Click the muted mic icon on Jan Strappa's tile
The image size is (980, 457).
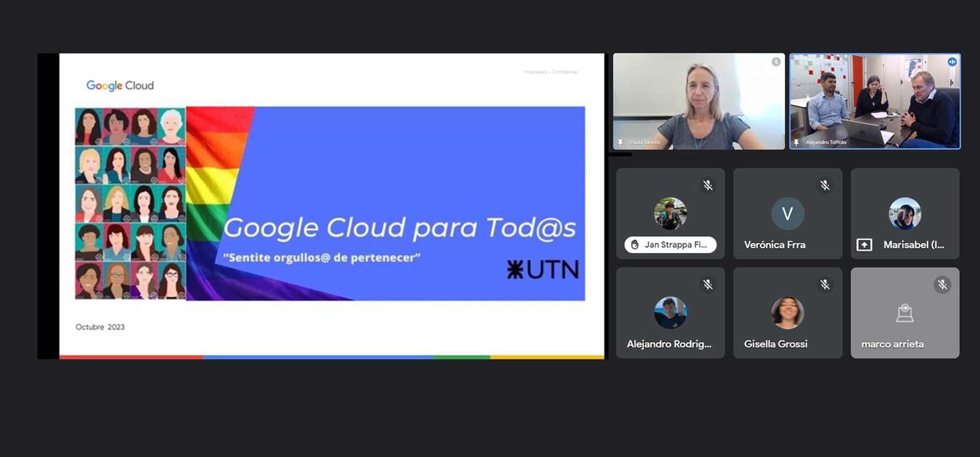[x=708, y=185]
